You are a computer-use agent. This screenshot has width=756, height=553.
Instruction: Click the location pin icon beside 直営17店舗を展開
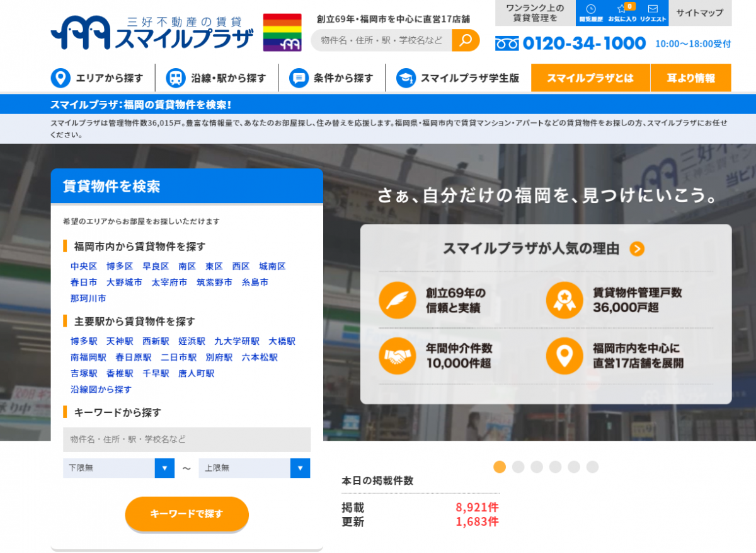pyautogui.click(x=564, y=356)
